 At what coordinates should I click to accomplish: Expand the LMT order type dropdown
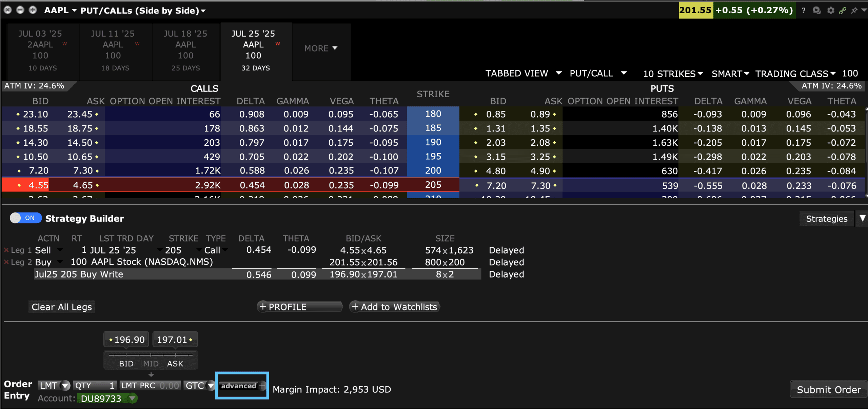pyautogui.click(x=65, y=386)
